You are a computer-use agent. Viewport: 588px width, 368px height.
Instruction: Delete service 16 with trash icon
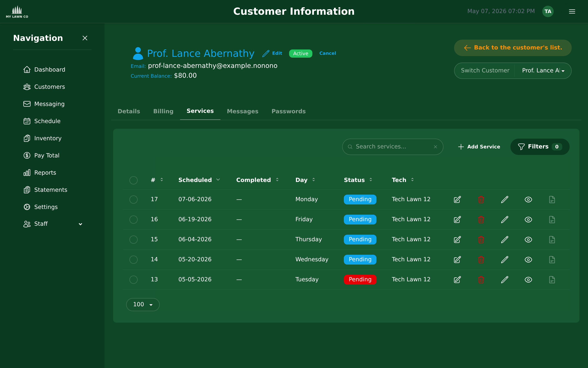481,220
